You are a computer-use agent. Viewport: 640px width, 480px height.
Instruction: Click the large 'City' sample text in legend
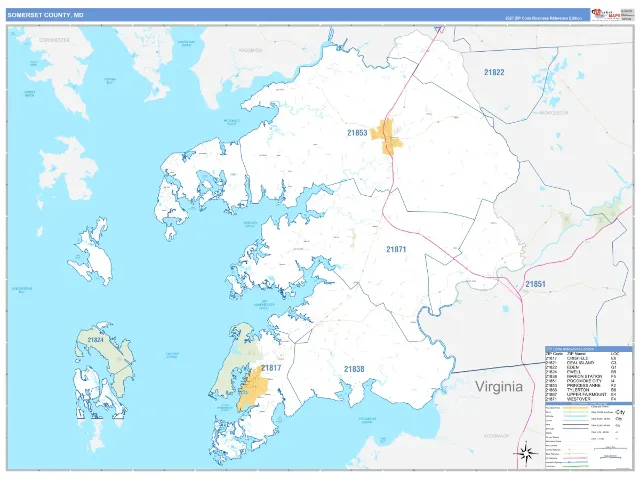coord(620,412)
